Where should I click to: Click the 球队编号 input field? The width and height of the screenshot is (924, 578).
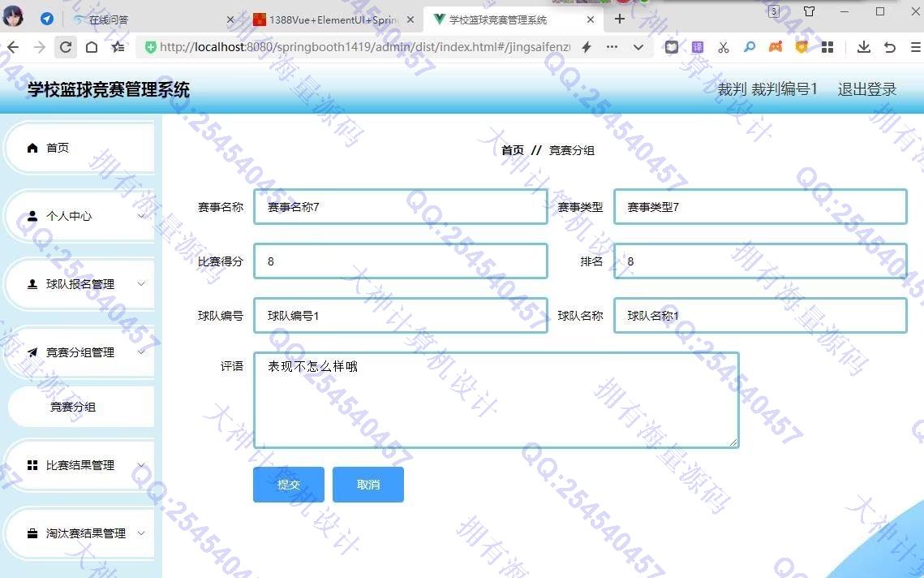point(401,316)
